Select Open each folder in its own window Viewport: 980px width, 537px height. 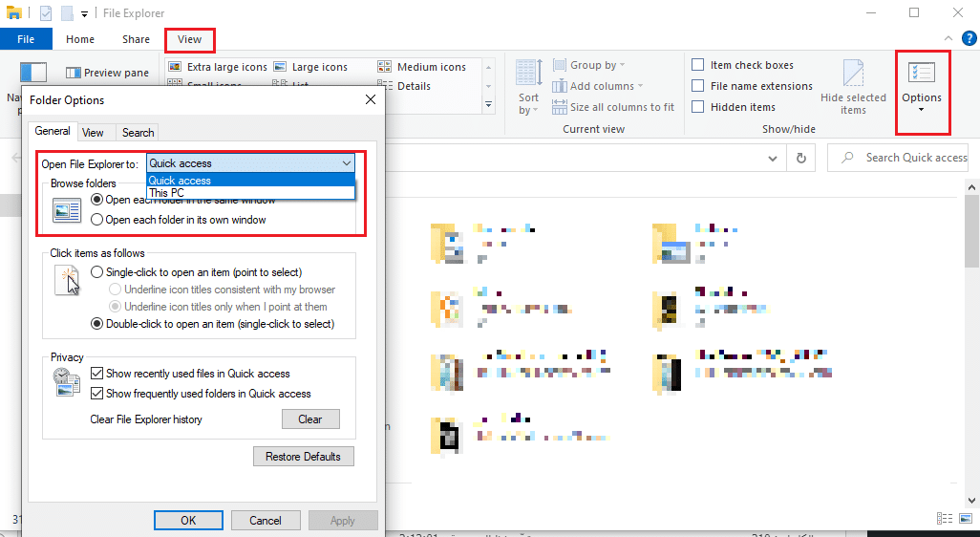point(96,220)
